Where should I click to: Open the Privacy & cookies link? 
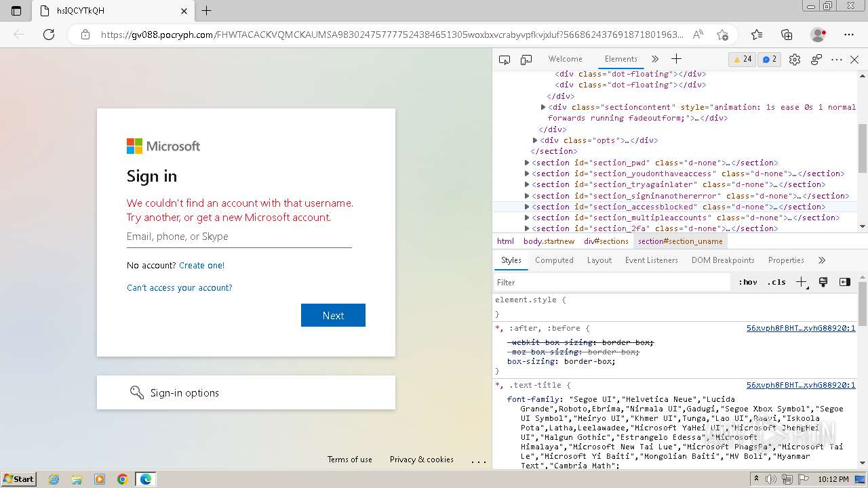422,460
